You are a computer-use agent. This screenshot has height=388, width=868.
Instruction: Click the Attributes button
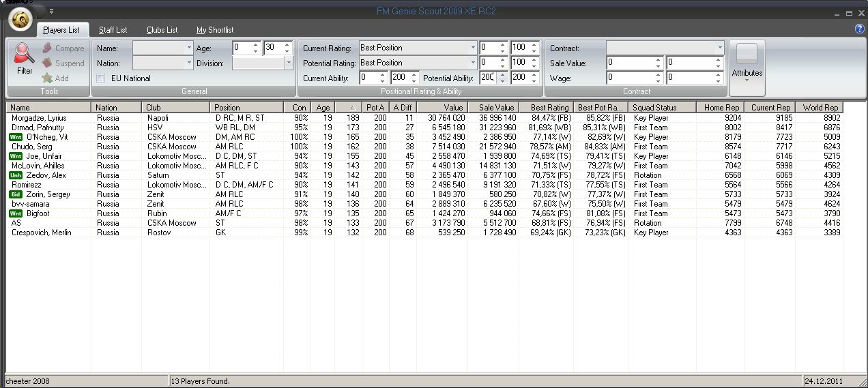tap(747, 67)
